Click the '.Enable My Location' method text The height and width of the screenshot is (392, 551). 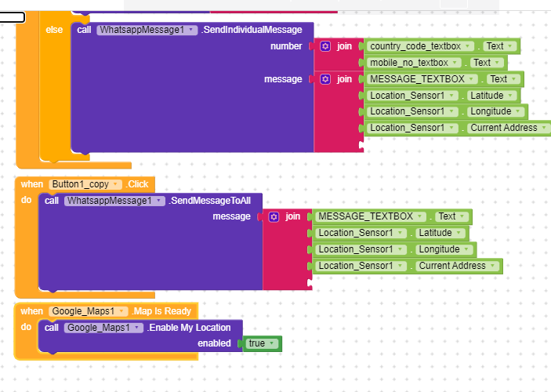[189, 328]
